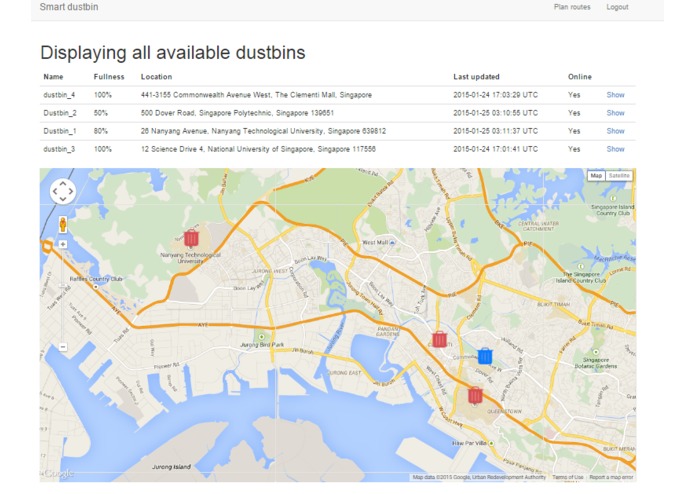Click the Haw Par Villa map pin
Screen dimensions: 695x494
(491, 443)
